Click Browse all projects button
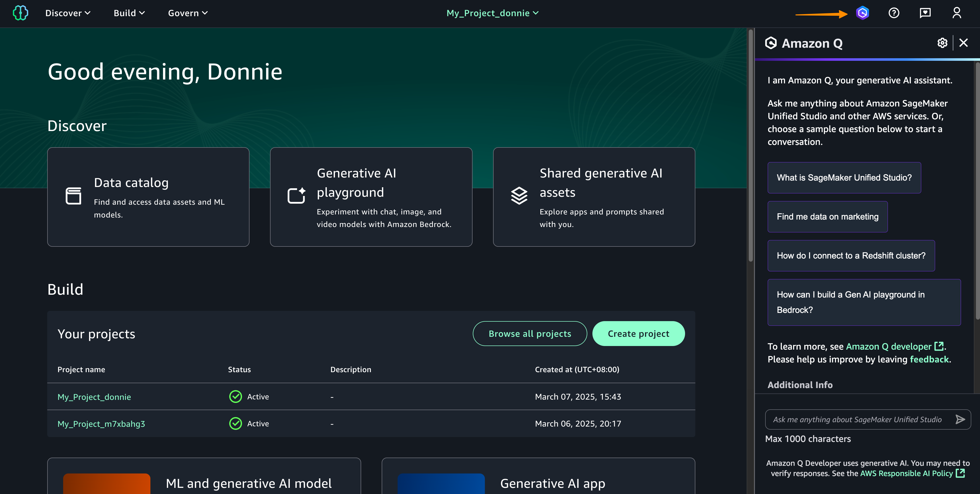 pos(530,333)
